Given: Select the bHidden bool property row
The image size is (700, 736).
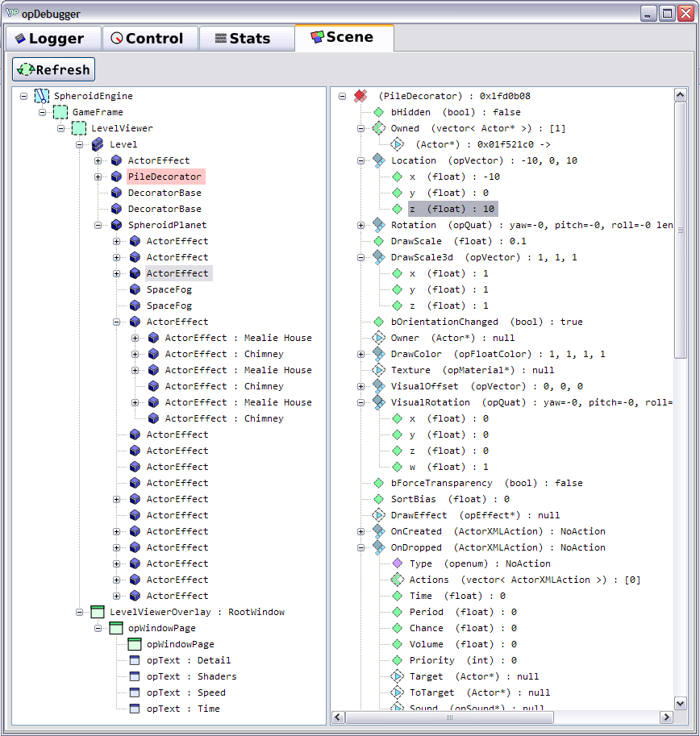Looking at the screenshot, I should click(456, 112).
